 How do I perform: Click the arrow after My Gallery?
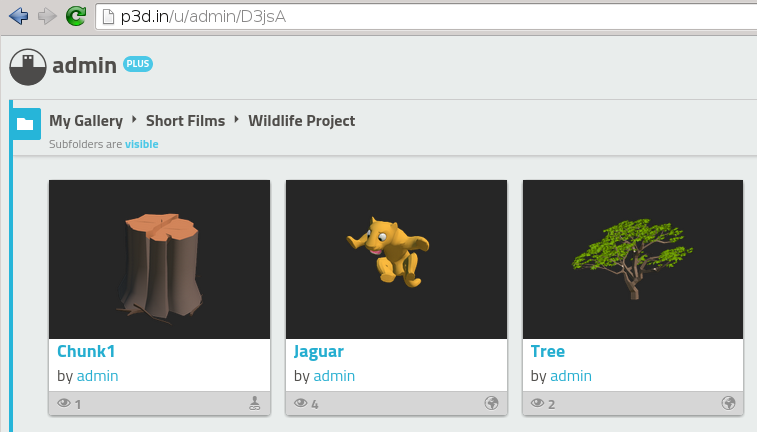pos(134,119)
